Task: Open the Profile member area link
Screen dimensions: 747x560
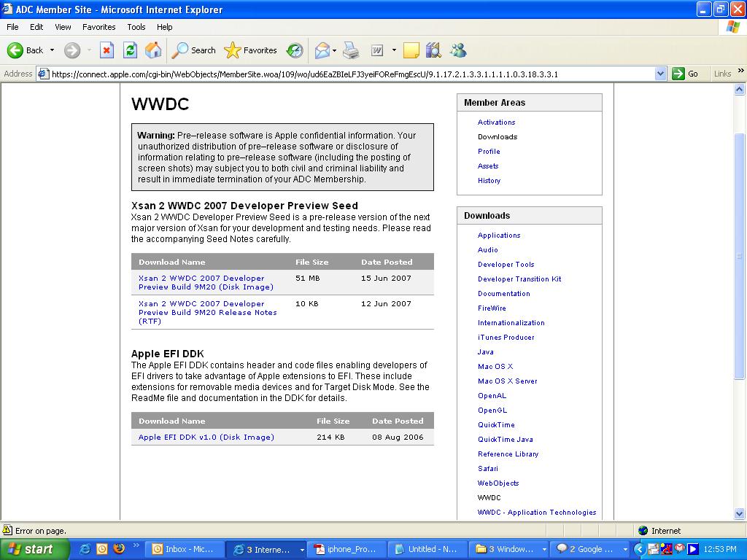Action: (x=489, y=152)
